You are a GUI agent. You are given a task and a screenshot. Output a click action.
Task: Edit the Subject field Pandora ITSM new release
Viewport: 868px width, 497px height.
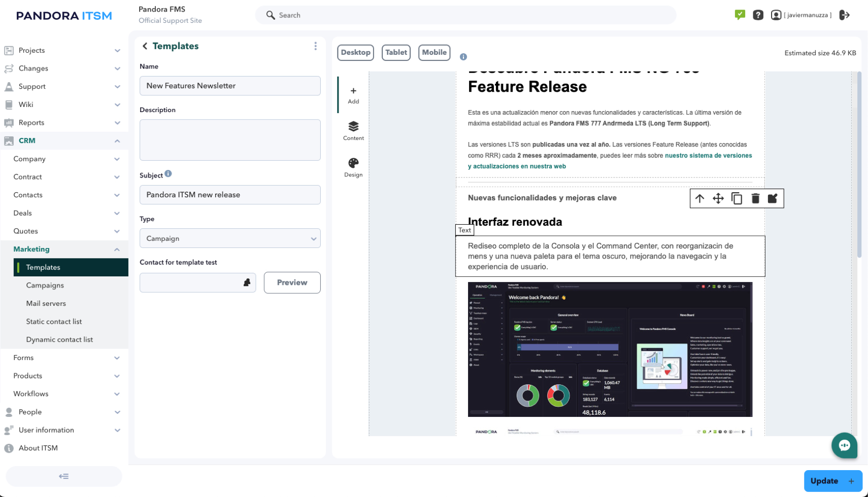tap(230, 195)
